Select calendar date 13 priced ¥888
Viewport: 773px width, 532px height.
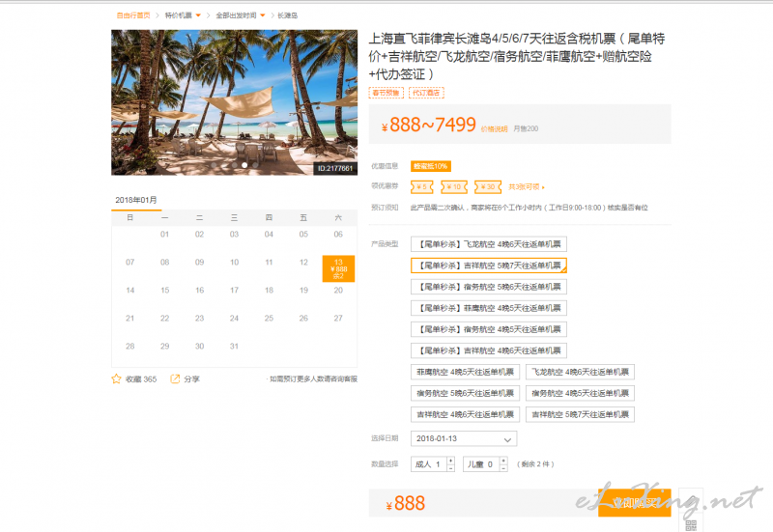pyautogui.click(x=338, y=268)
